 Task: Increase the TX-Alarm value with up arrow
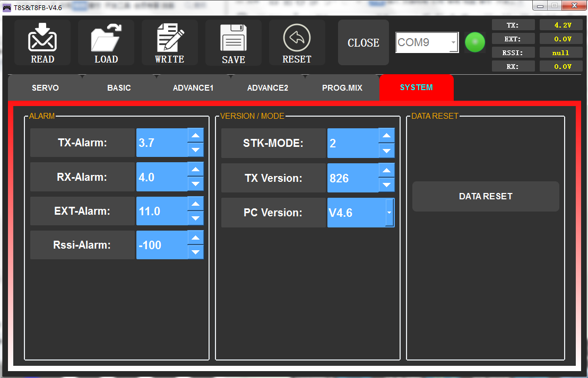(196, 136)
